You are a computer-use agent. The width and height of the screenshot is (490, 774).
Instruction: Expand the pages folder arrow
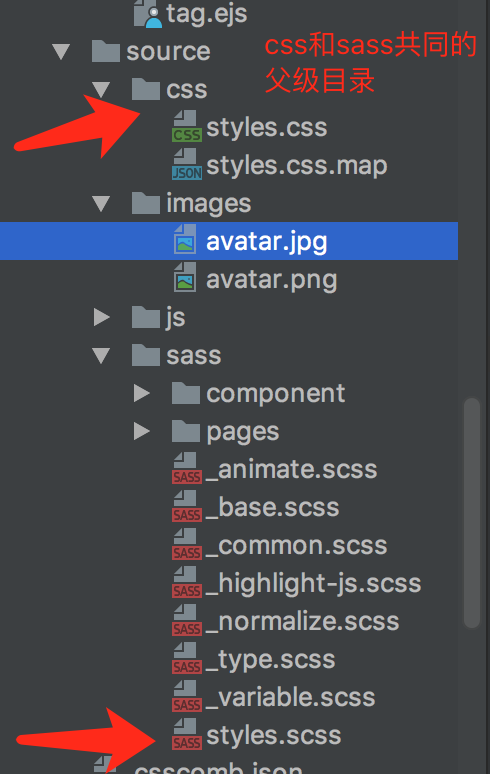click(141, 431)
